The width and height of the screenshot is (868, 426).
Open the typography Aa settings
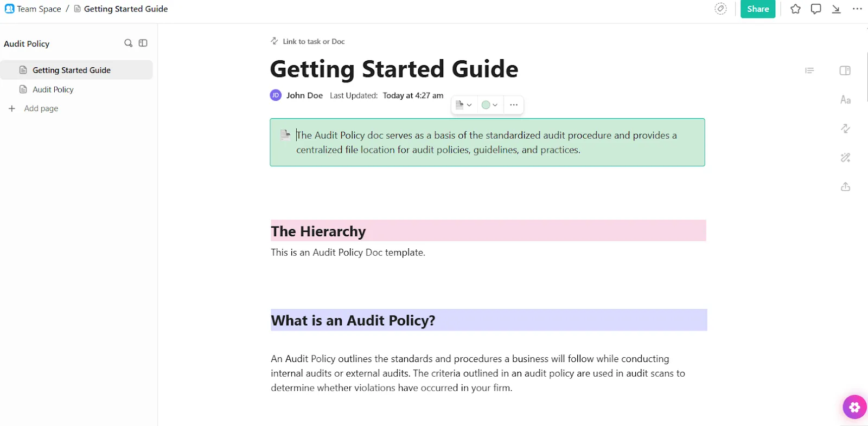click(845, 100)
